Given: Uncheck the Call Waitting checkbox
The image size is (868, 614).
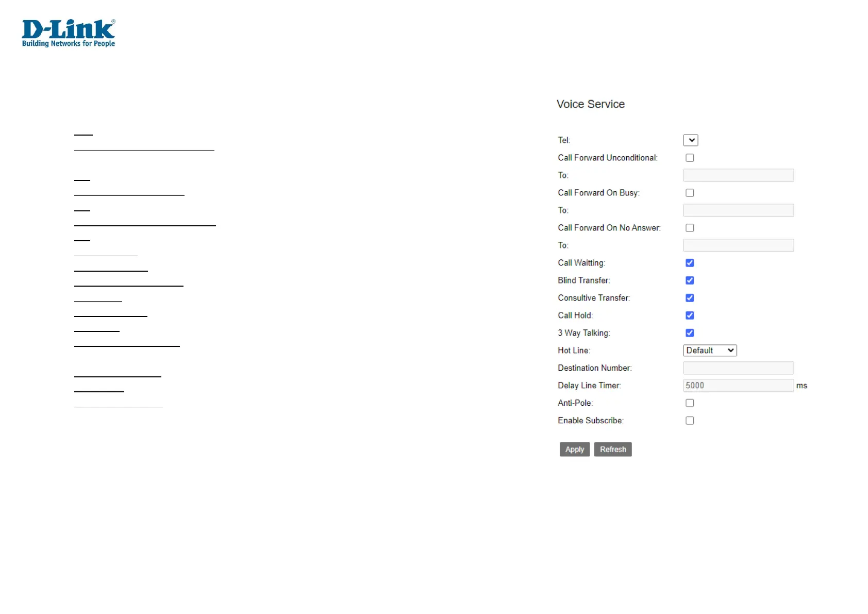Looking at the screenshot, I should (x=690, y=263).
